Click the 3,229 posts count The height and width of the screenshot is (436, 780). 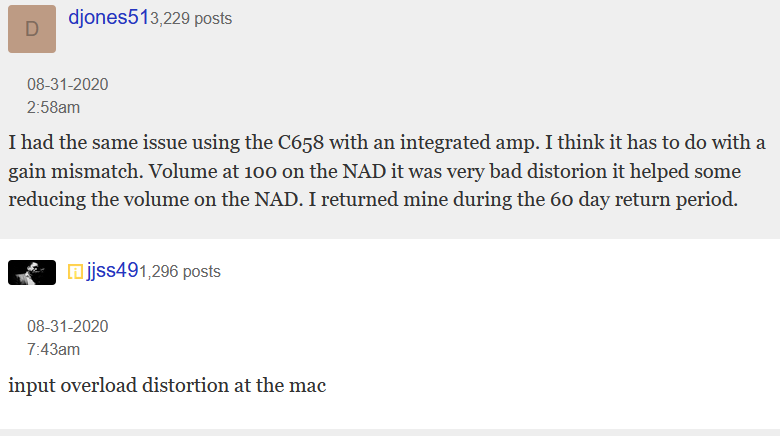pos(191,19)
